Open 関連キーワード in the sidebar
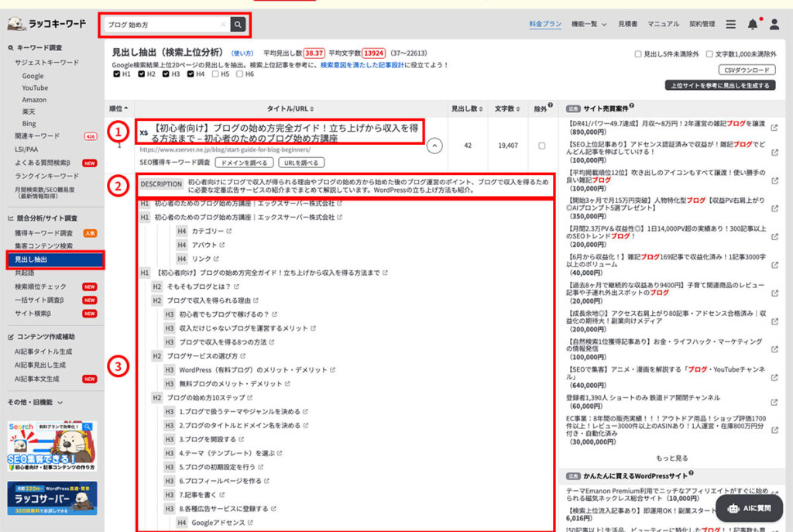The image size is (793, 532). tap(38, 136)
